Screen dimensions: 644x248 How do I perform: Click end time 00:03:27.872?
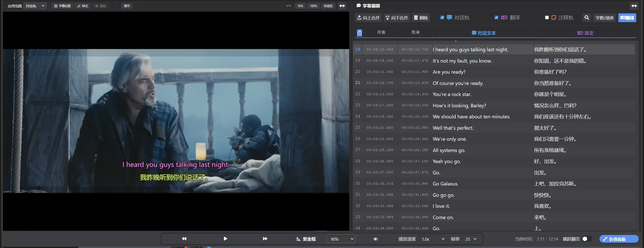[x=415, y=172]
